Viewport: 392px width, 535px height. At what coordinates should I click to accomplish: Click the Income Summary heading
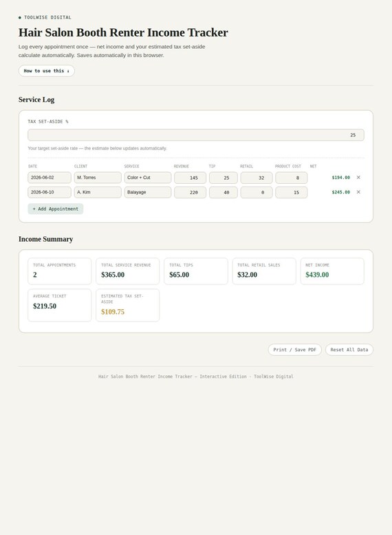45,239
